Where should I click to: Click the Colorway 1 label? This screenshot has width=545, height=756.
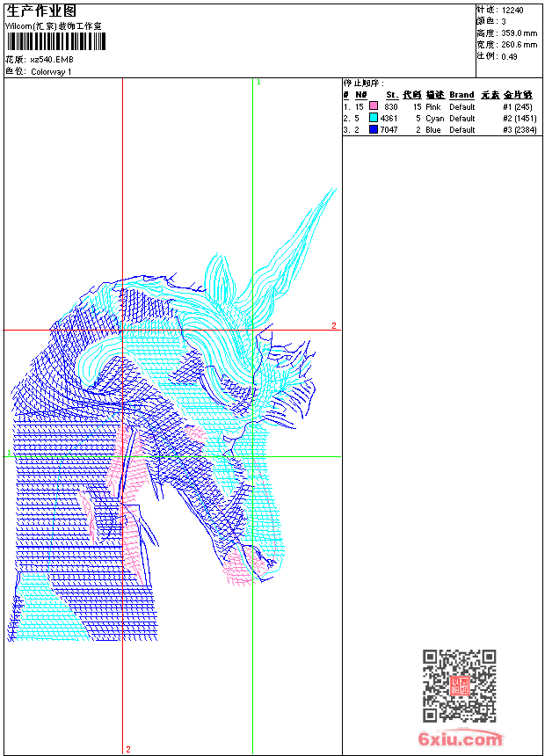pos(52,71)
